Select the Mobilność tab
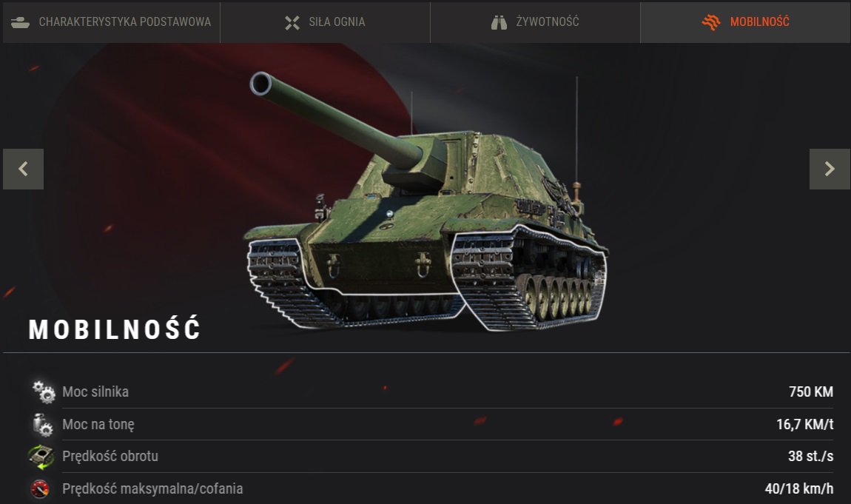This screenshot has height=504, width=851. point(745,21)
